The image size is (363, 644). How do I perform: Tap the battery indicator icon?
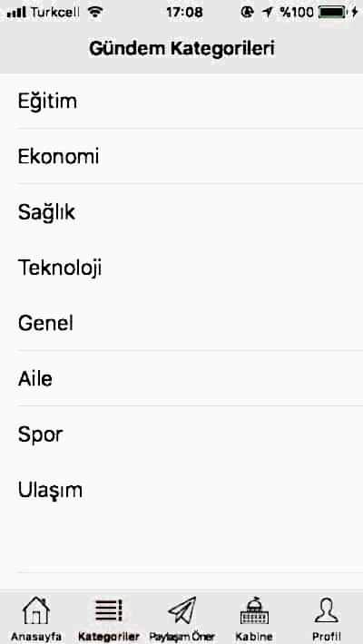click(334, 13)
